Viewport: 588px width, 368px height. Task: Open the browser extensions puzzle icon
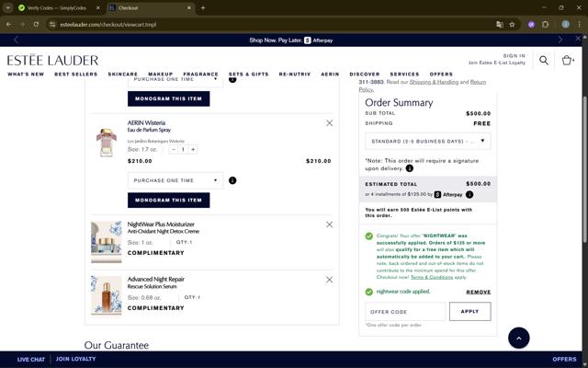pos(545,25)
